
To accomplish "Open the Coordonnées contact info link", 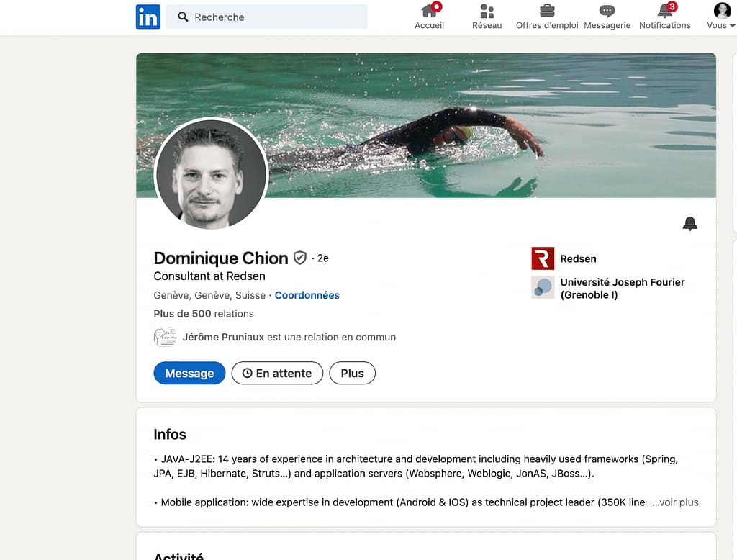I will click(x=307, y=295).
